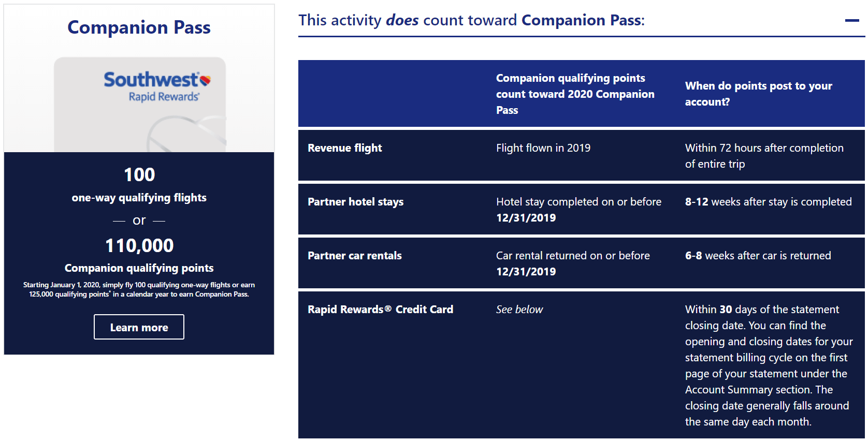Click the Rapid Rewards Credit Card row

tap(380, 309)
